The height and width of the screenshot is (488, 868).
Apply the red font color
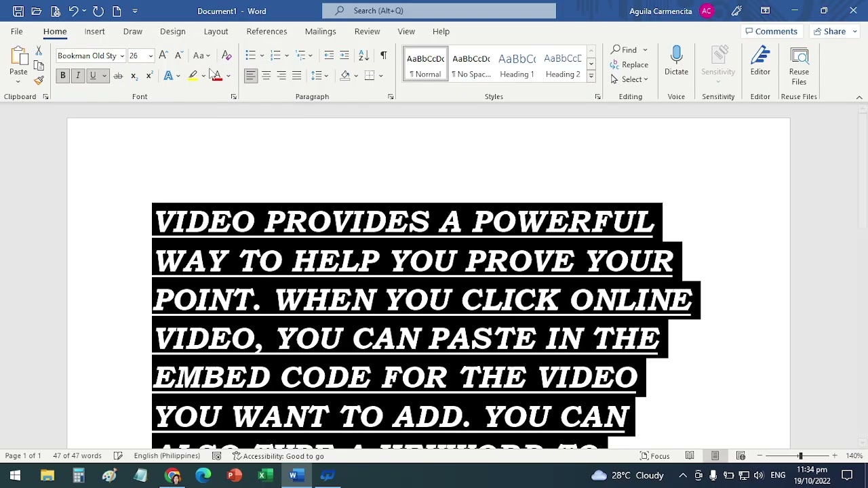[x=216, y=76]
